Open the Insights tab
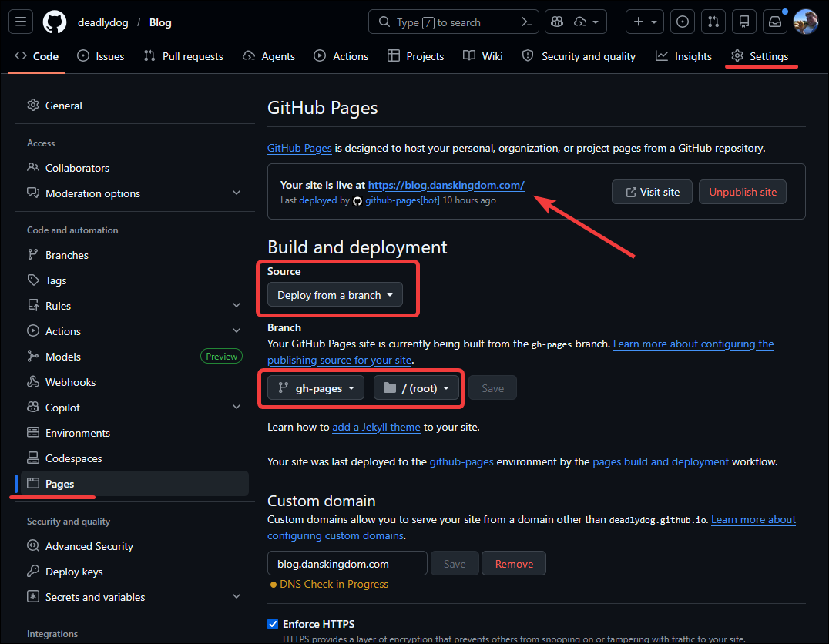 point(683,56)
